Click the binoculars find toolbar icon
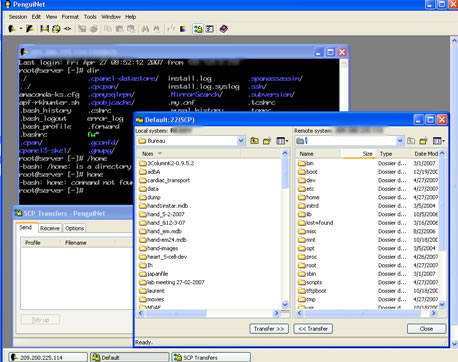Viewport: 458px width, 362px height. pyautogui.click(x=145, y=29)
